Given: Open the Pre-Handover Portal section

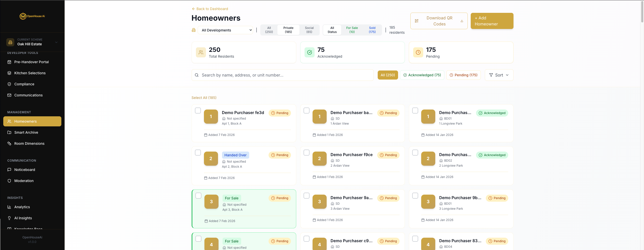Looking at the screenshot, I should click(x=31, y=62).
